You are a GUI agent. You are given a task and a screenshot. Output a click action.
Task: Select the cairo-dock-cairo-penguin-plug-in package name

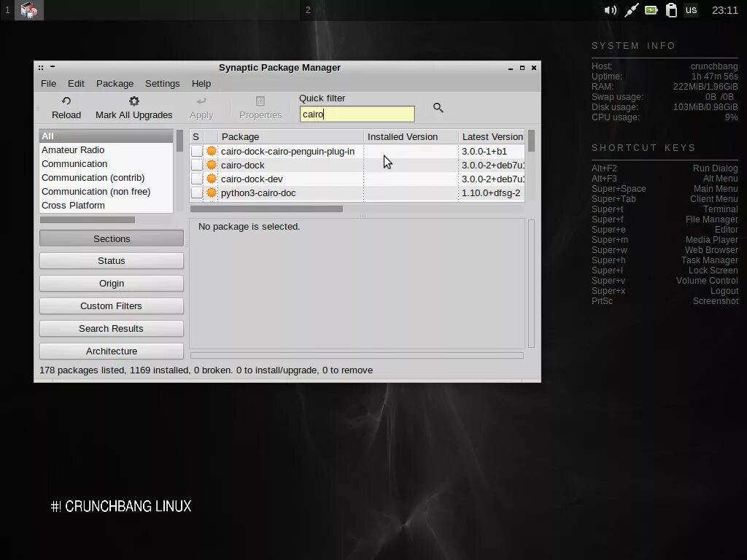click(287, 151)
